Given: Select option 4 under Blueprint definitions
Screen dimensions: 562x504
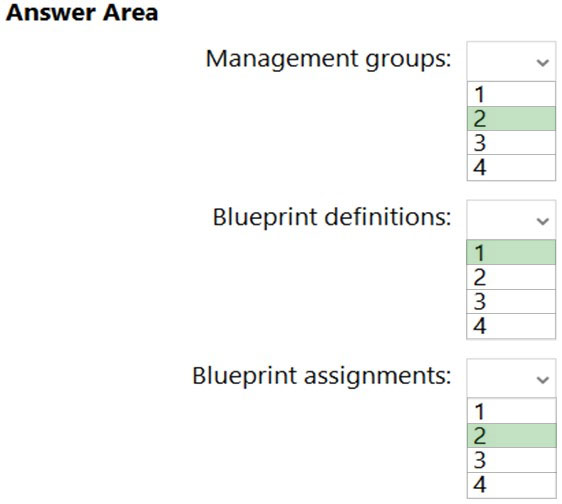Looking at the screenshot, I should 511,326.
